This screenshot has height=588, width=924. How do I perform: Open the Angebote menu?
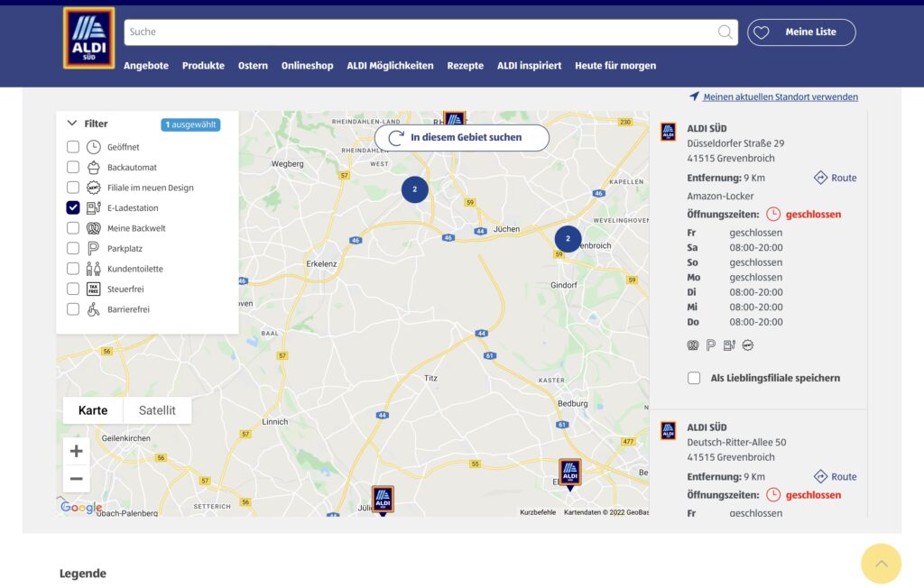coord(146,66)
